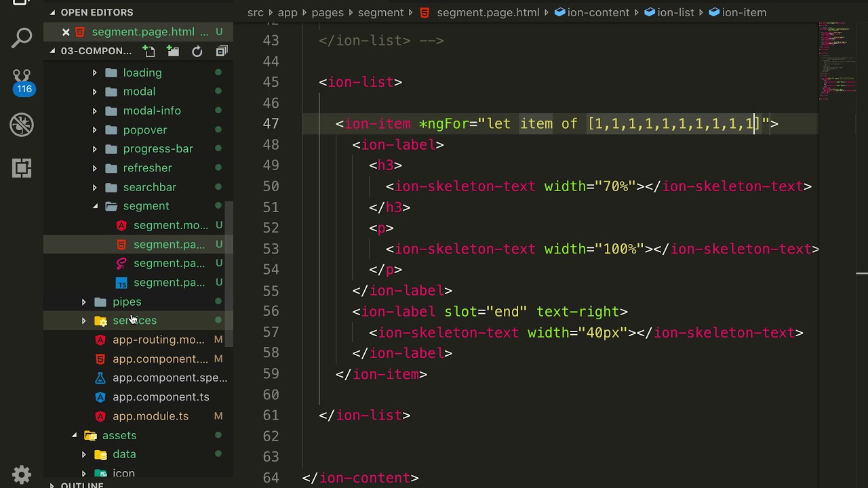Open the Explorer files icon
The width and height of the screenshot is (868, 488).
[x=22, y=2]
